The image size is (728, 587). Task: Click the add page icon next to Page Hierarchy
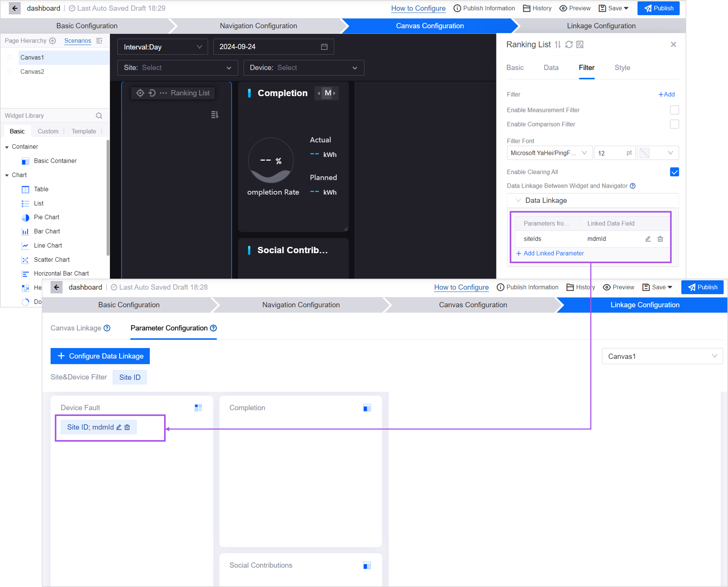(x=52, y=41)
